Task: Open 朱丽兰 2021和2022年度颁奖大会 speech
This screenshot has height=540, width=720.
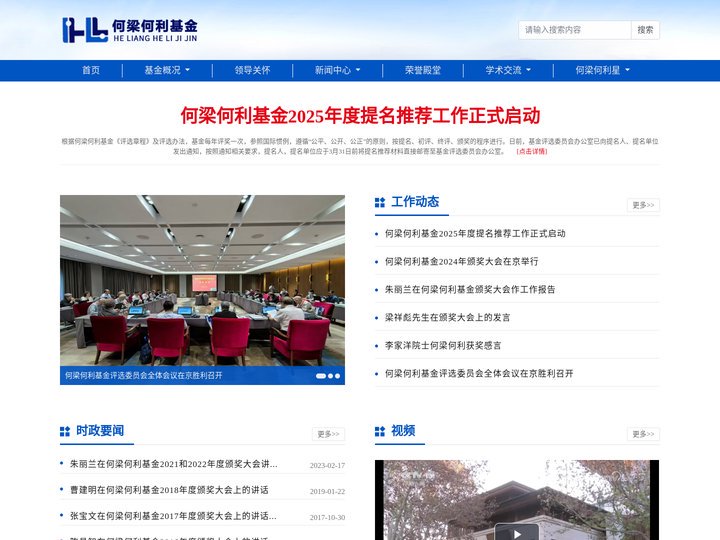Action: 174,464
